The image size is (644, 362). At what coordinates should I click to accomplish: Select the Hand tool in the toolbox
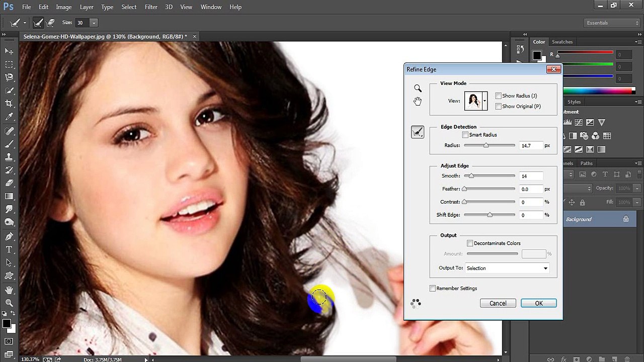9,290
